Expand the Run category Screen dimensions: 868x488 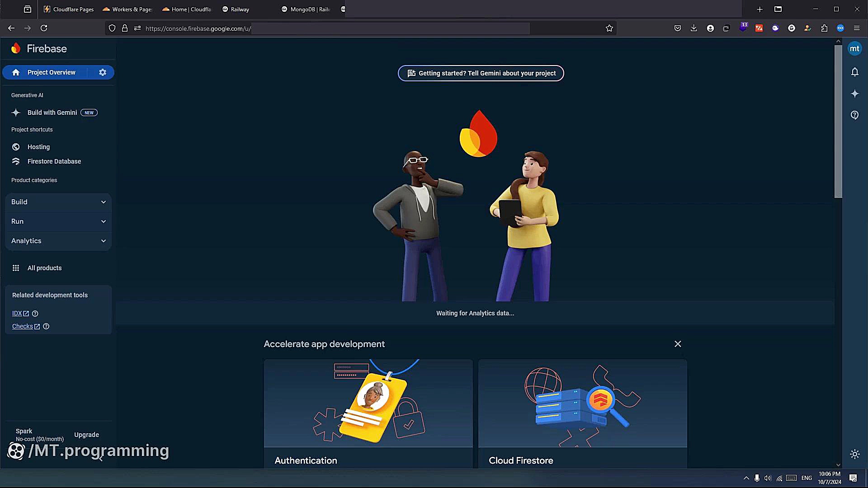coord(58,221)
